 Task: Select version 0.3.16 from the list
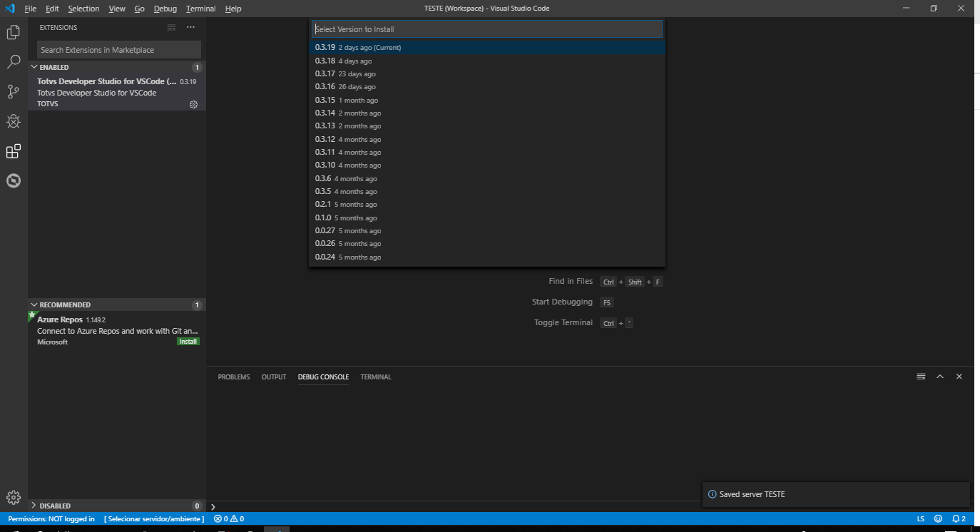point(487,86)
